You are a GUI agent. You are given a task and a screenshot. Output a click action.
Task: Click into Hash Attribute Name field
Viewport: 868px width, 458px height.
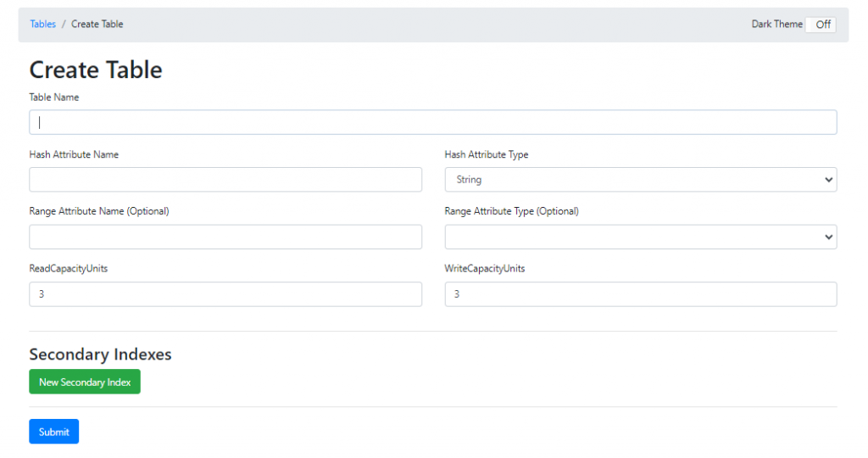tap(225, 180)
